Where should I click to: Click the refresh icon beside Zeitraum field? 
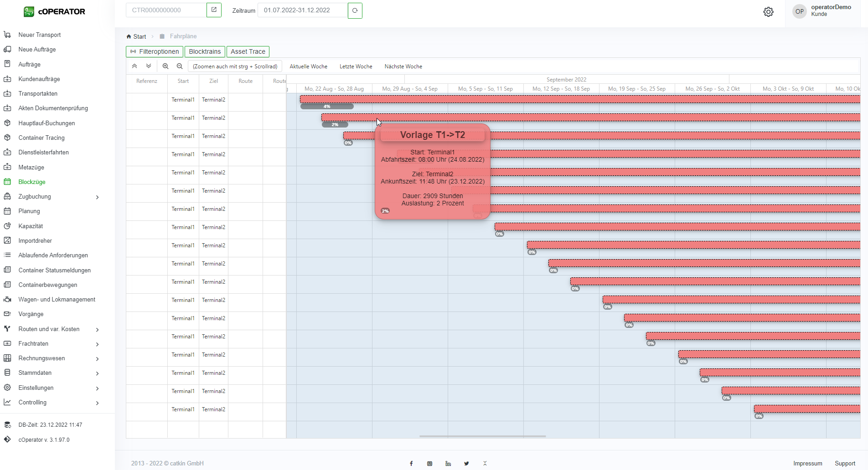[355, 10]
